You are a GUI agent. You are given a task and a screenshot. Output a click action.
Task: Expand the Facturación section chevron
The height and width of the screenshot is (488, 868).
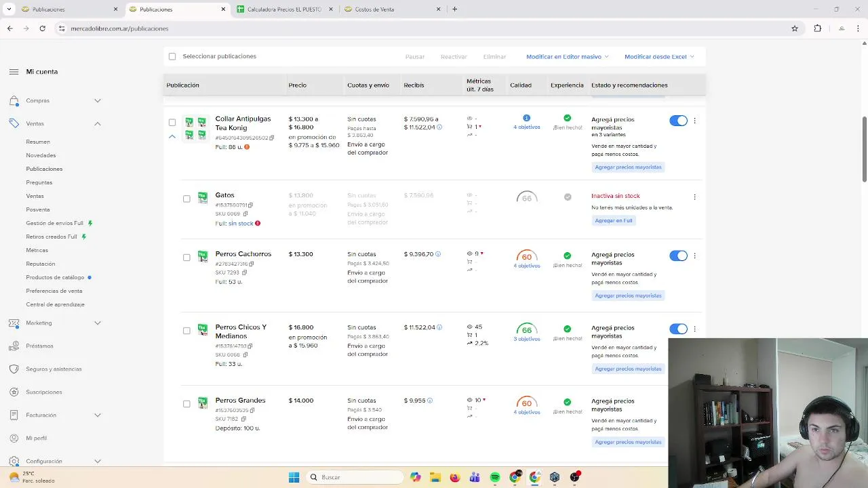click(98, 415)
